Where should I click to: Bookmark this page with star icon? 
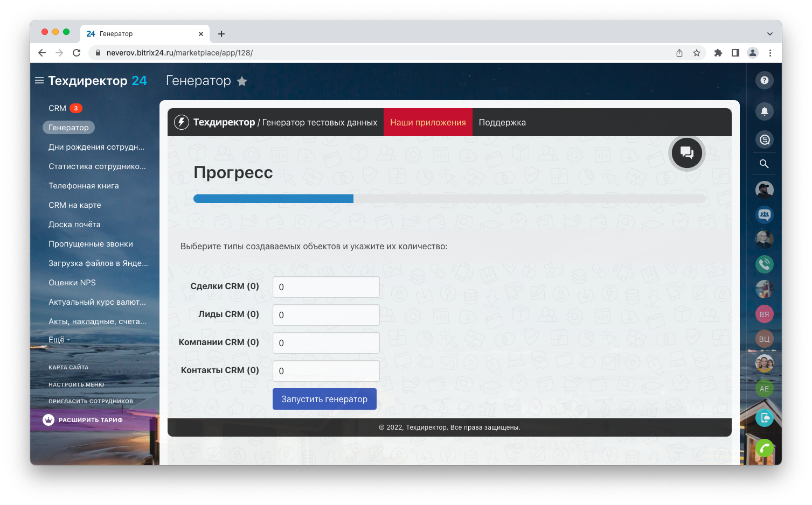click(697, 53)
